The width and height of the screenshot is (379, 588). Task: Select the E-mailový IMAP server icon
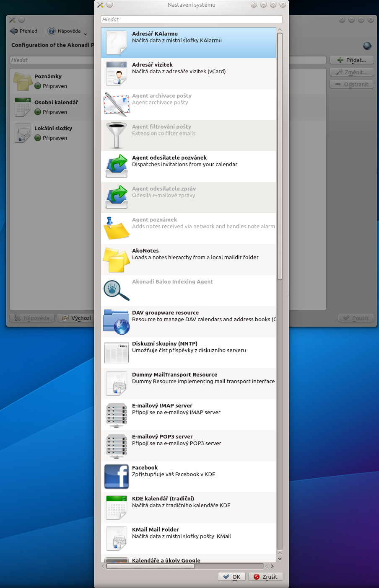116,415
